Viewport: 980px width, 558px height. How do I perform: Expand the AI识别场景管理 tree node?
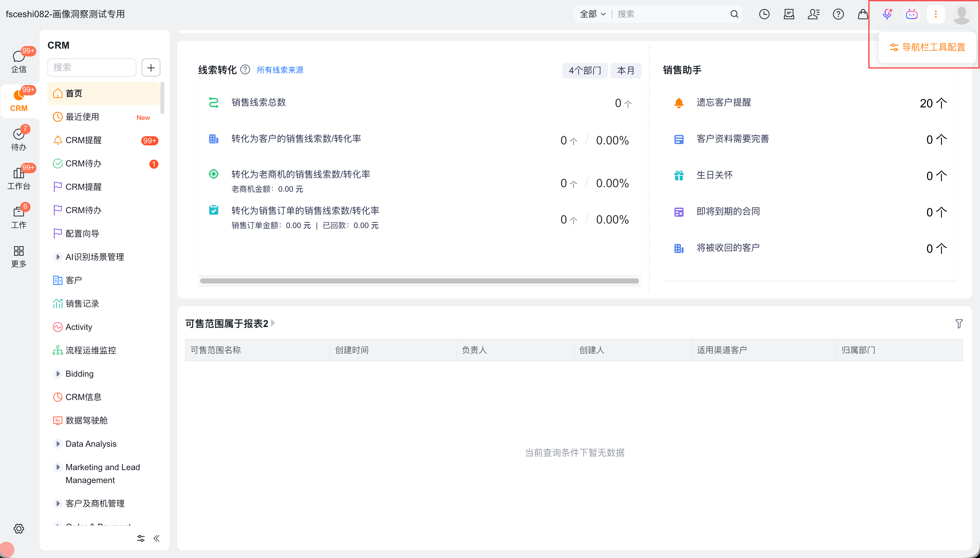pos(58,257)
